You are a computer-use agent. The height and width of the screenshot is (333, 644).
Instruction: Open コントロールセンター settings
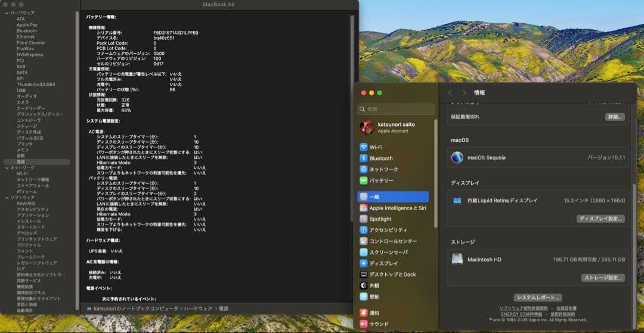(392, 241)
